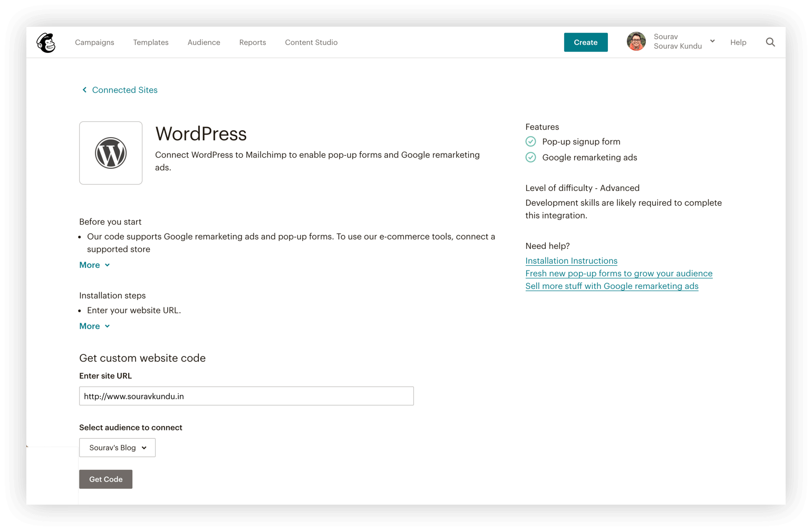Viewport: 812px width, 531px height.
Task: Expand the Sourav Kundu account dropdown
Action: pyautogui.click(x=684, y=42)
